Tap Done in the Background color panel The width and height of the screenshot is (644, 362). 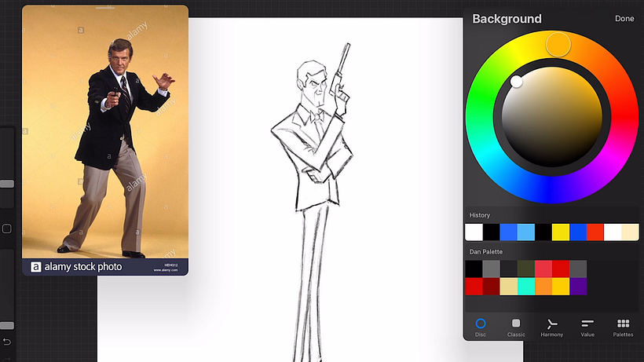[624, 19]
